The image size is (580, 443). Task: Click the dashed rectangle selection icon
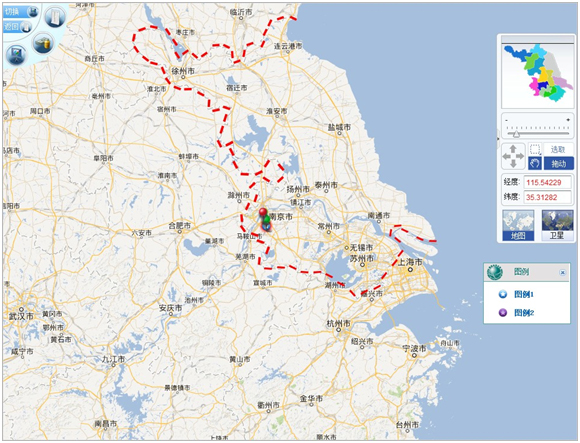tap(535, 149)
